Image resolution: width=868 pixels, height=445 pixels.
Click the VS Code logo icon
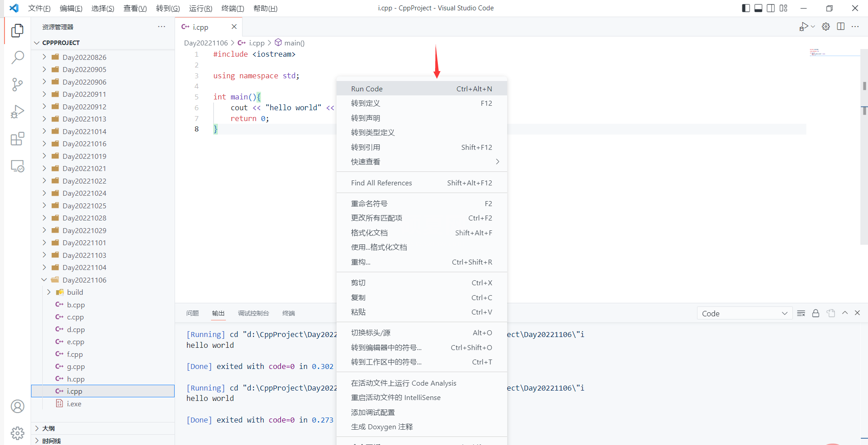(14, 8)
